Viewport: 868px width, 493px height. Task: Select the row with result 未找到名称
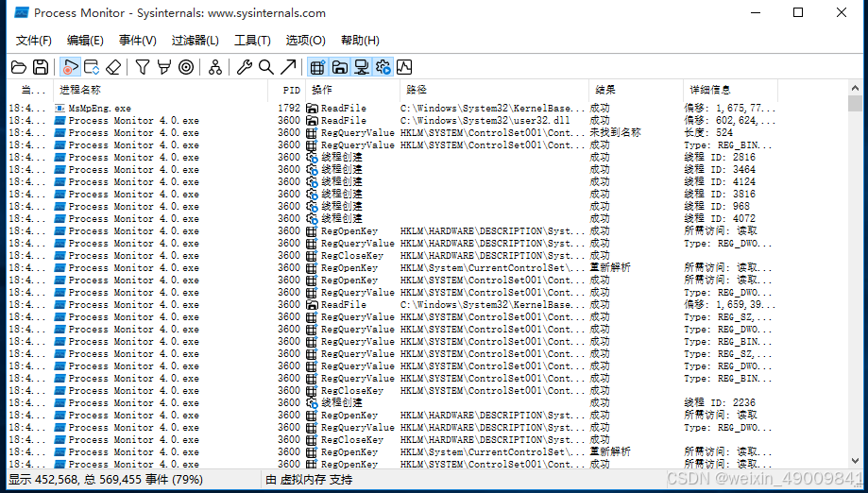pos(392,133)
